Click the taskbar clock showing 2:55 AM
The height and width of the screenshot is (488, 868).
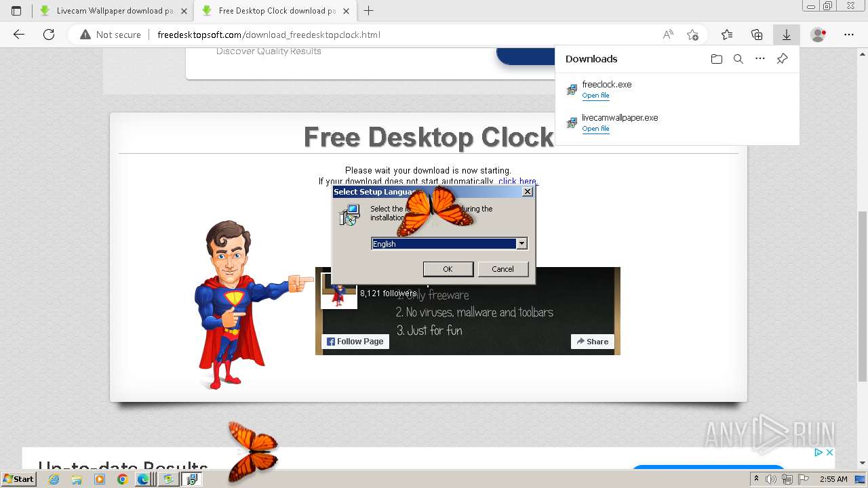(833, 479)
